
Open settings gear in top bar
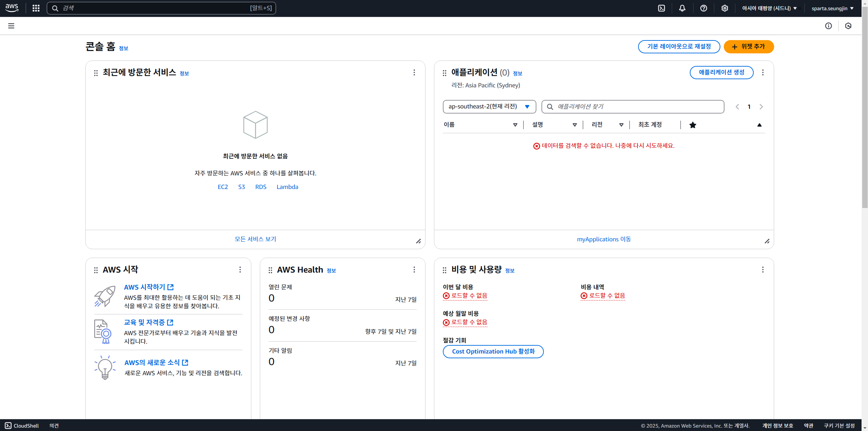724,8
